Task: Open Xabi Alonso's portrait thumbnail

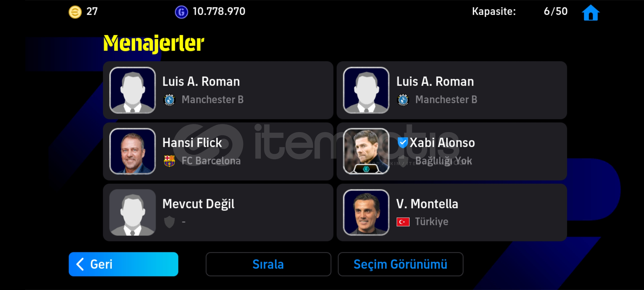Action: point(366,151)
